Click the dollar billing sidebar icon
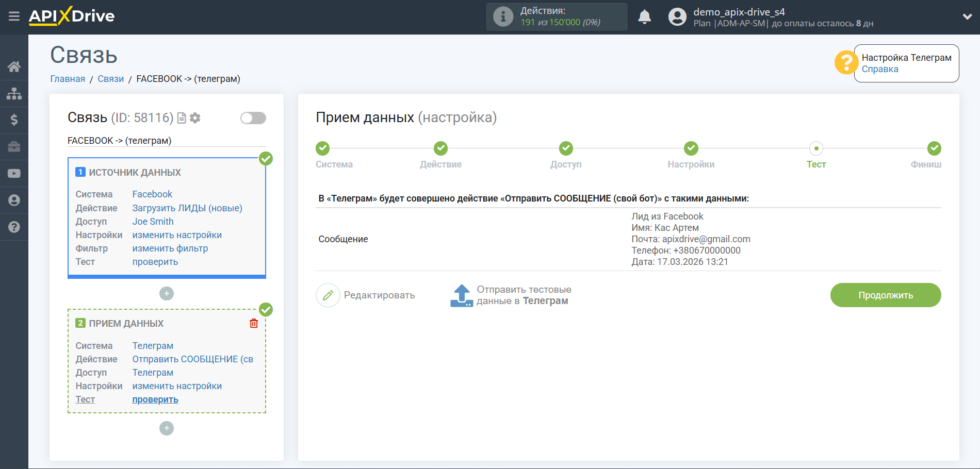 [x=14, y=120]
